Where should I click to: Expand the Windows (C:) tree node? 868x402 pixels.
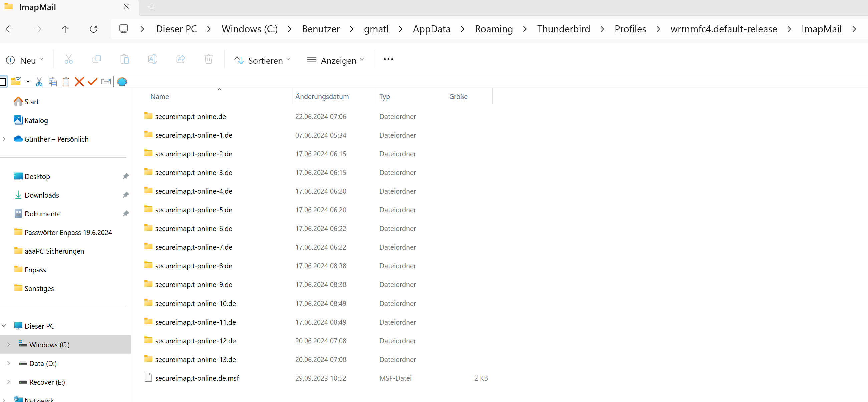click(8, 344)
